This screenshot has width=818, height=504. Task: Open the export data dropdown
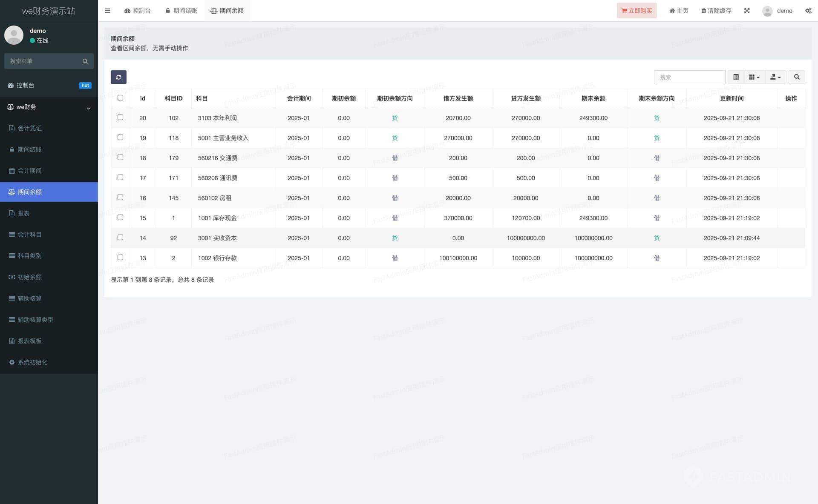[x=775, y=77]
